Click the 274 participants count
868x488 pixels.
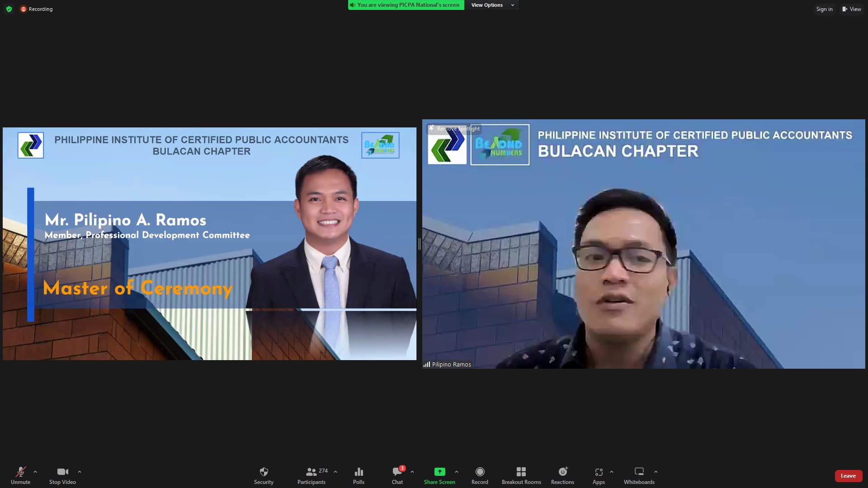pos(323,471)
